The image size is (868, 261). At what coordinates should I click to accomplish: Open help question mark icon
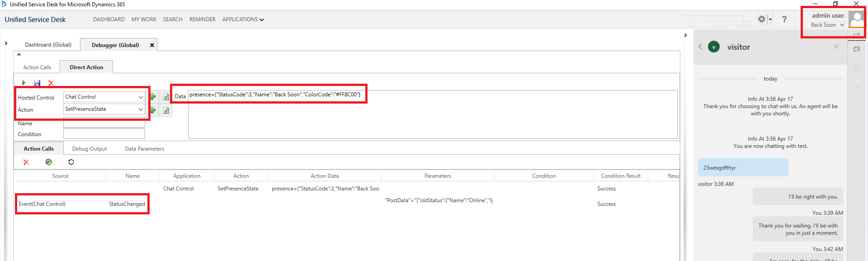784,19
